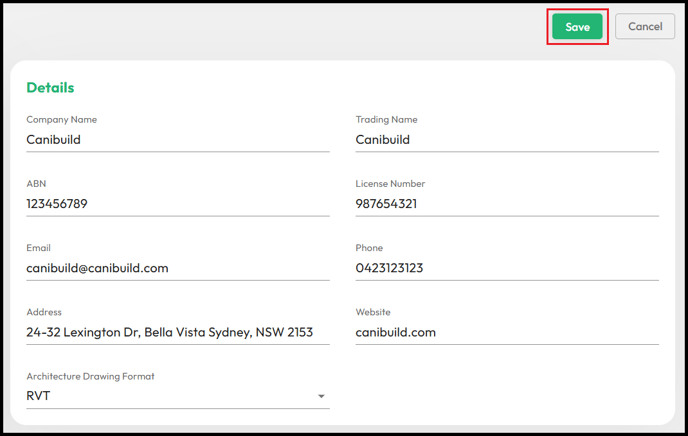The image size is (688, 436).
Task: Click the "Website" label text
Action: pyautogui.click(x=373, y=312)
